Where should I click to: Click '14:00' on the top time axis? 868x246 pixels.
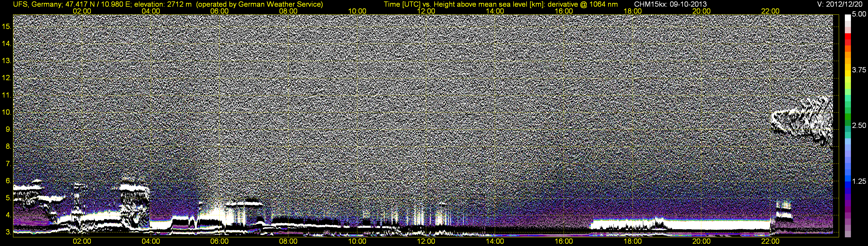(495, 11)
